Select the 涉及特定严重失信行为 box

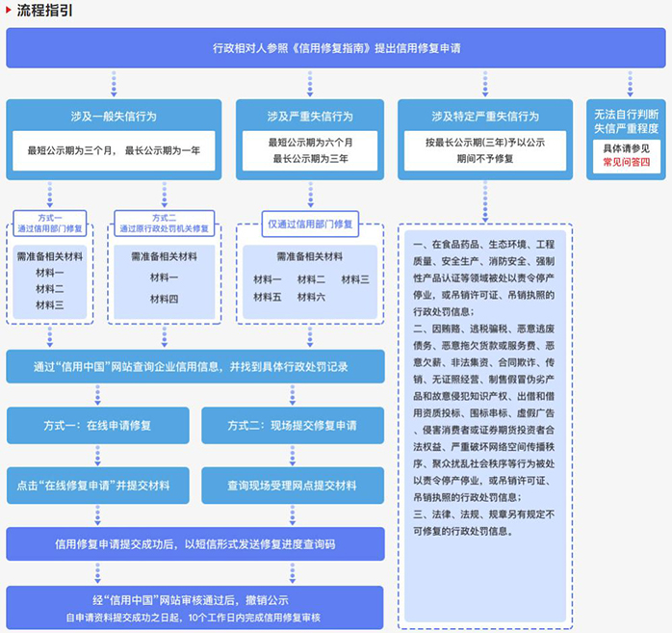click(x=485, y=140)
